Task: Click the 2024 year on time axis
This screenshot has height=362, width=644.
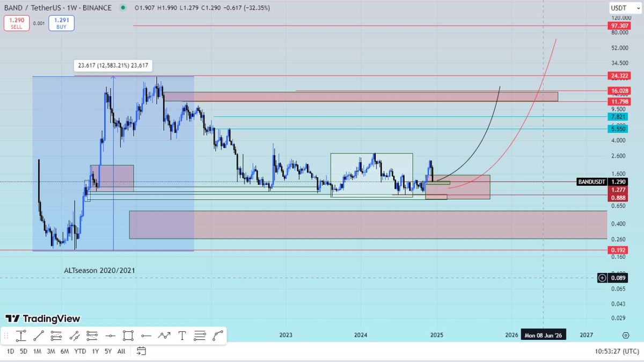Action: (361, 335)
